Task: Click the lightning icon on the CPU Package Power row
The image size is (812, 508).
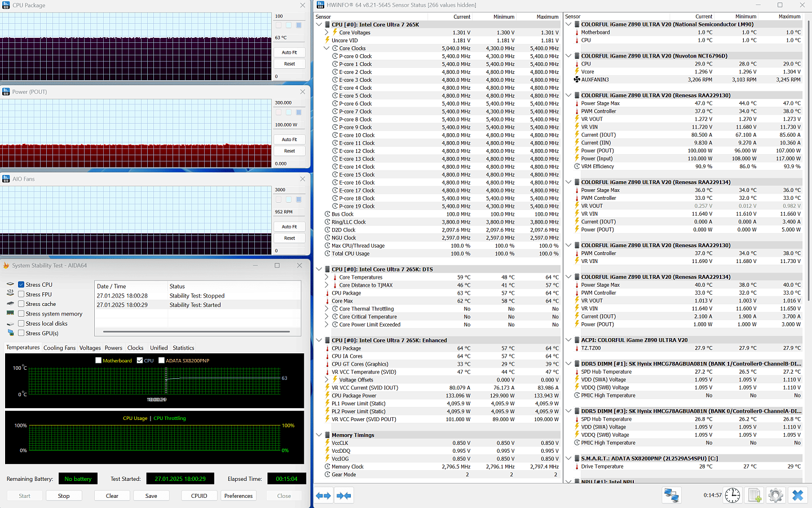Action: pyautogui.click(x=327, y=396)
